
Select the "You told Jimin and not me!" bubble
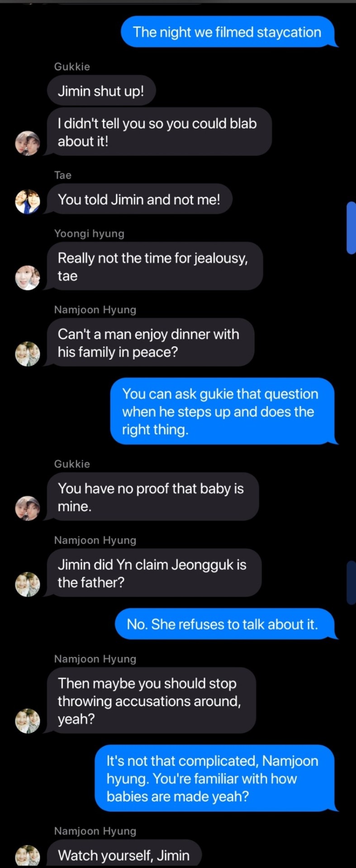pyautogui.click(x=139, y=199)
